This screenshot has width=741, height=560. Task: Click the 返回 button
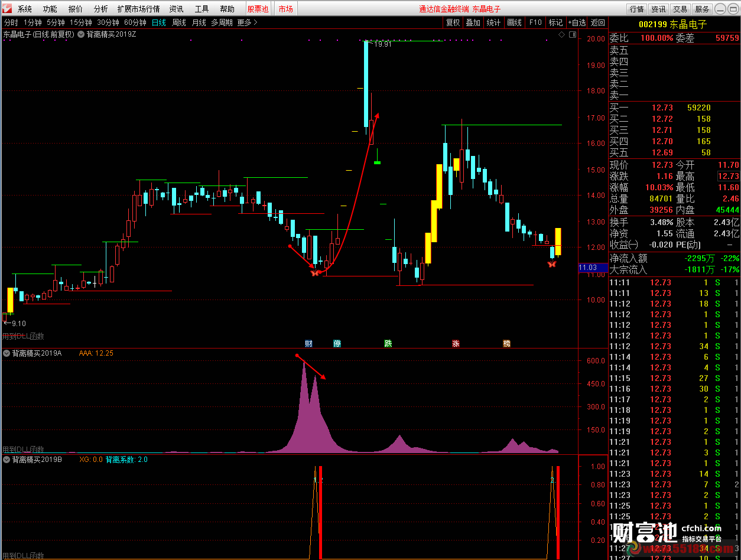coord(598,22)
